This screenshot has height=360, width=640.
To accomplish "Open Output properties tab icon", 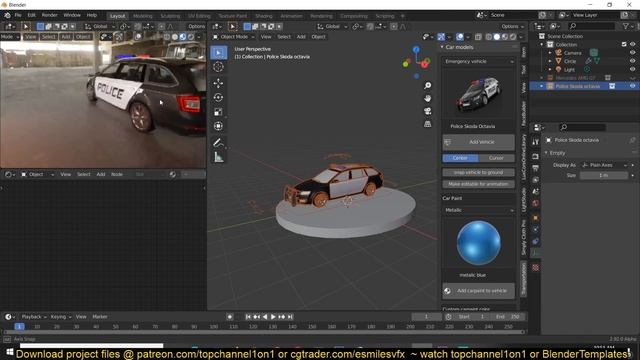I will (x=536, y=168).
